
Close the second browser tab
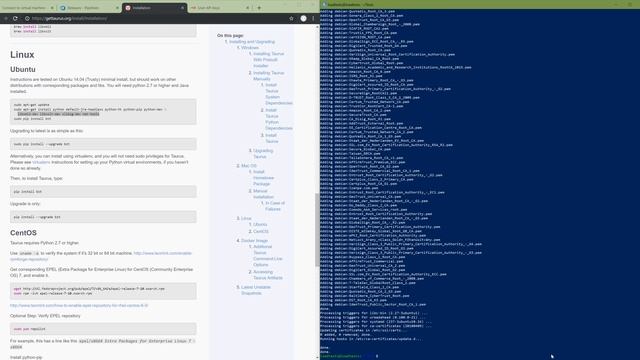point(117,8)
